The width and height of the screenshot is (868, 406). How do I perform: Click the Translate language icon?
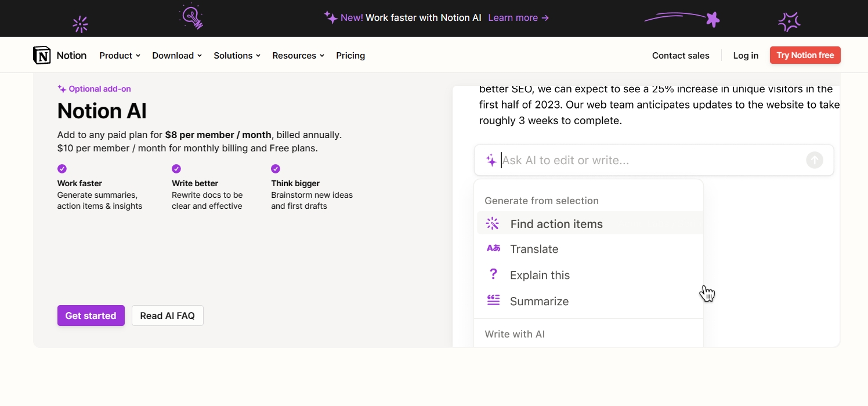[493, 248]
